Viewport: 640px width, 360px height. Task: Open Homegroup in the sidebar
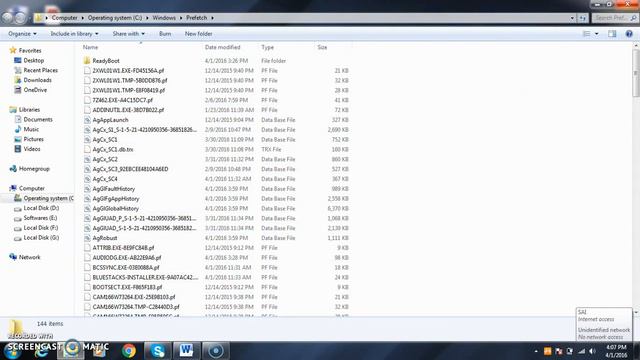[x=34, y=169]
